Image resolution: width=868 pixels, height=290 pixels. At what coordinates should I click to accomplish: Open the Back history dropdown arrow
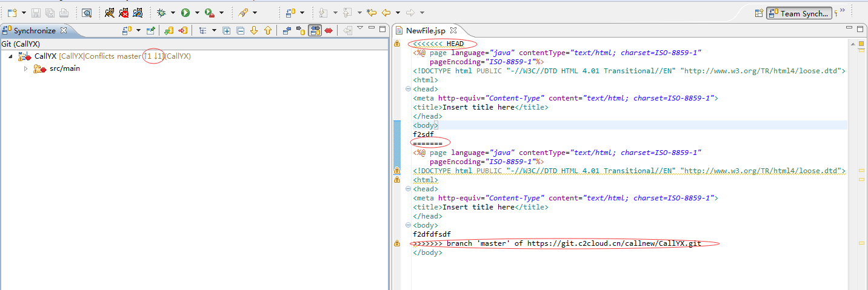[x=397, y=13]
